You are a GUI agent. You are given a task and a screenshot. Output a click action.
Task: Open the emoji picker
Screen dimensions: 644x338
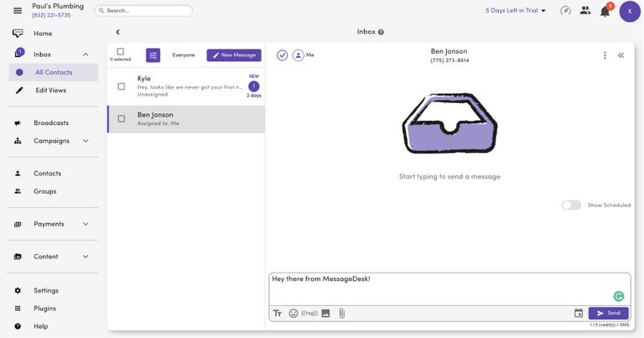pos(293,314)
